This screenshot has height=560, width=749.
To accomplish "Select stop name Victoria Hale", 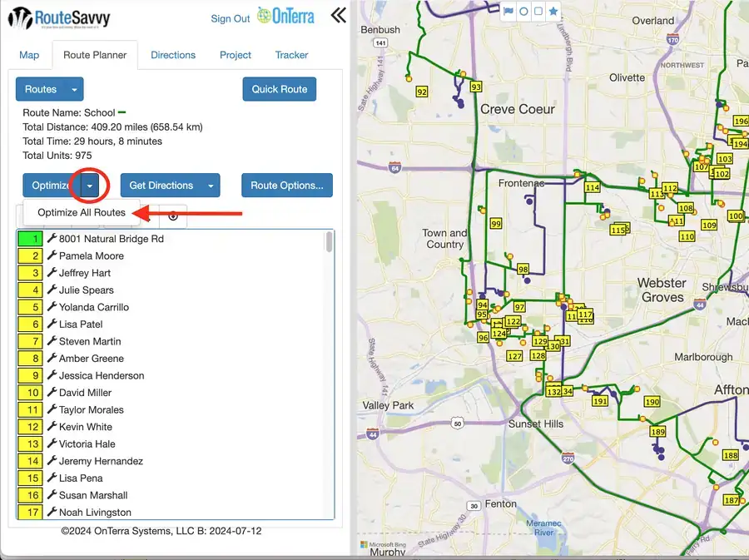I will (87, 444).
